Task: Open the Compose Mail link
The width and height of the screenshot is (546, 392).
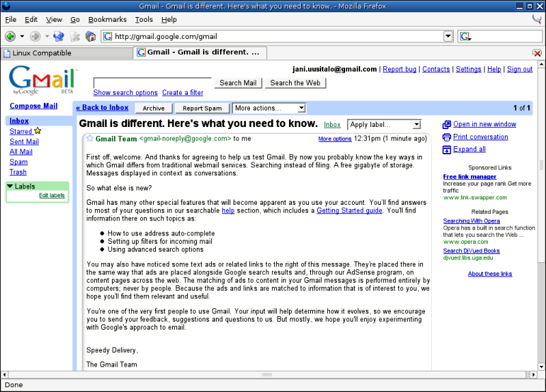Action: coord(33,106)
